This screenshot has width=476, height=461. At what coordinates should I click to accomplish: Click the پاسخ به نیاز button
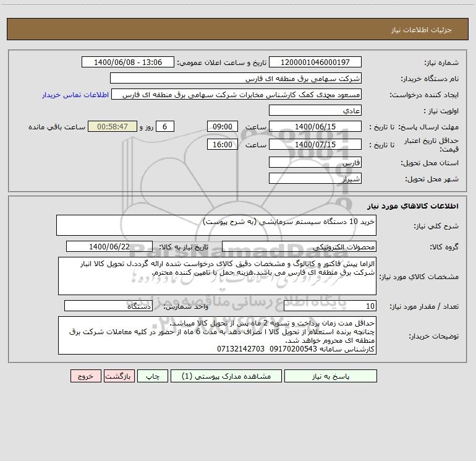[x=331, y=376]
